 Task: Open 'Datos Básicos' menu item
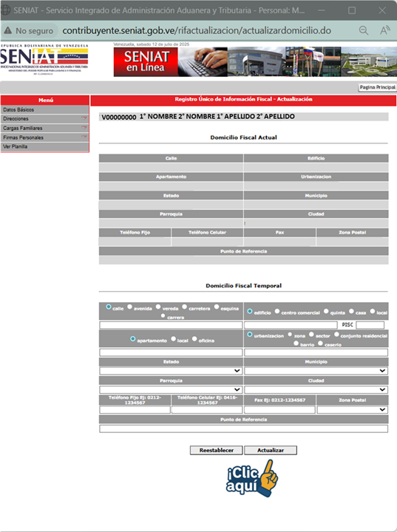(45, 109)
